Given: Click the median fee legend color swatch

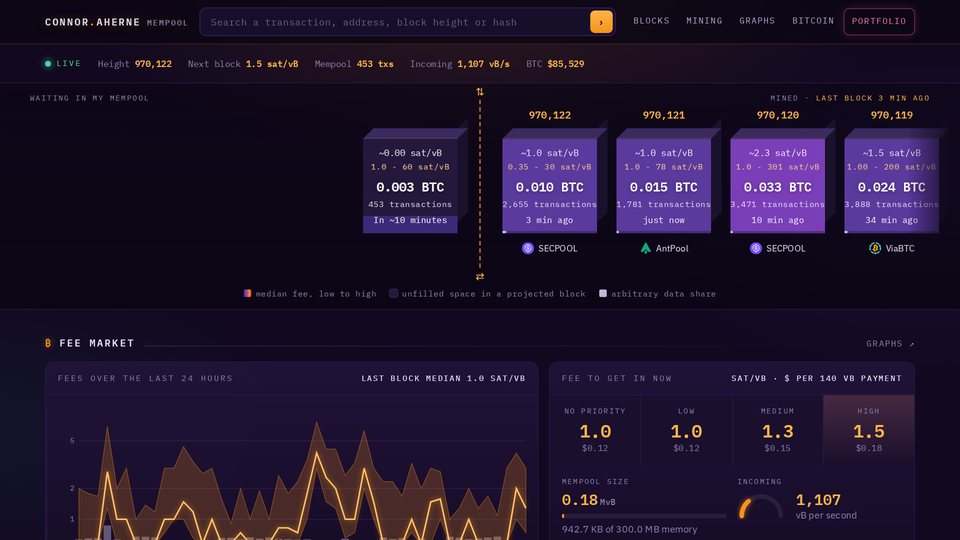Looking at the screenshot, I should coord(247,293).
